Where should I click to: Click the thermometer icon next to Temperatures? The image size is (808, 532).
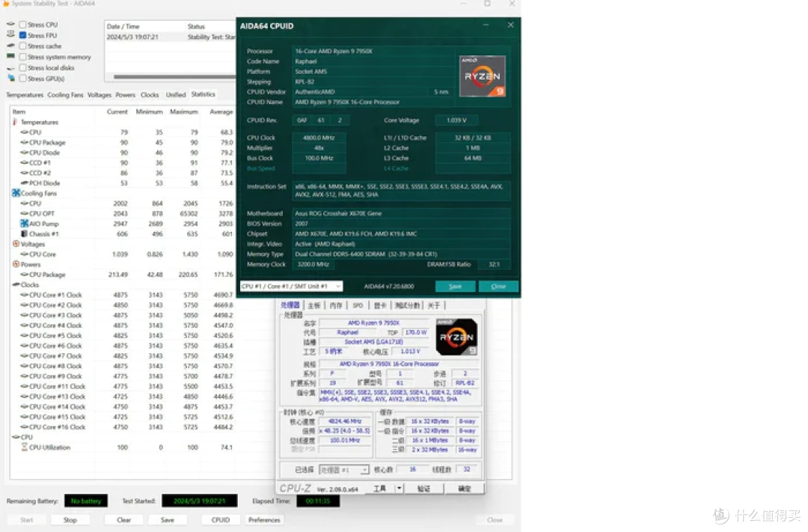pos(16,122)
